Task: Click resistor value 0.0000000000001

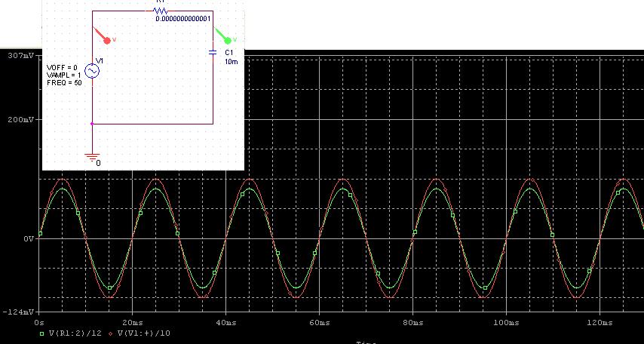Action: (183, 19)
